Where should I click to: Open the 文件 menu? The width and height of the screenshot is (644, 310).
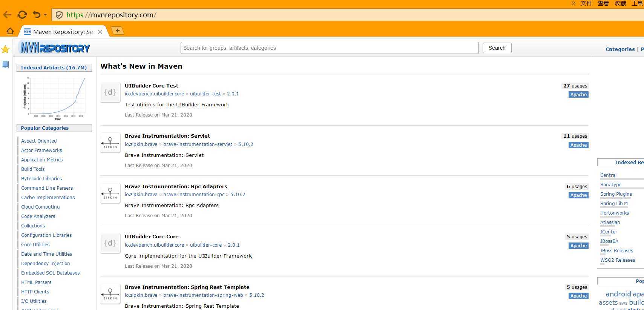coord(586,3)
